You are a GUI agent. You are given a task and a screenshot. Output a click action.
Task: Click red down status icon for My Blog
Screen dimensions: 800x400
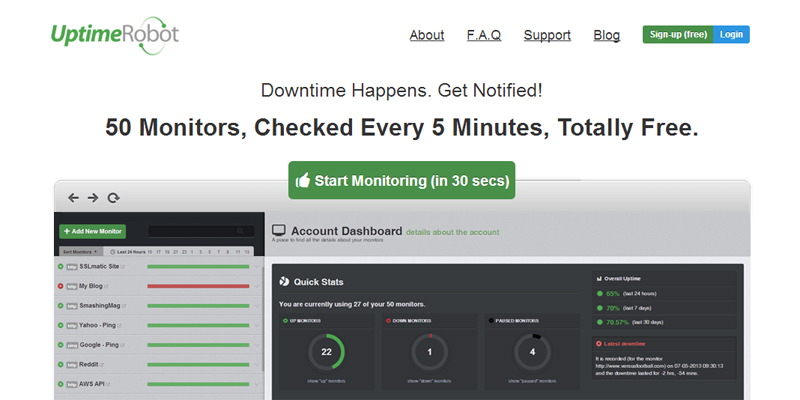click(x=60, y=286)
